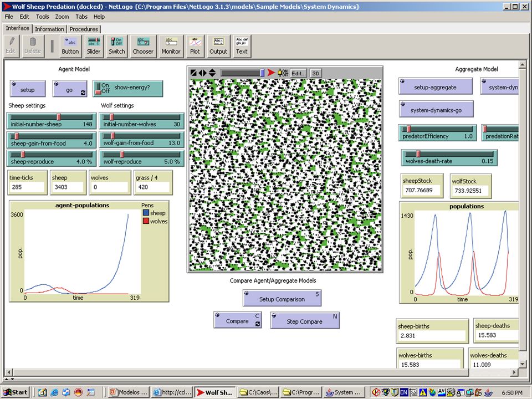Click the diagonal view resize icon
Image resolution: width=532 pixels, height=399 pixels.
pos(193,73)
